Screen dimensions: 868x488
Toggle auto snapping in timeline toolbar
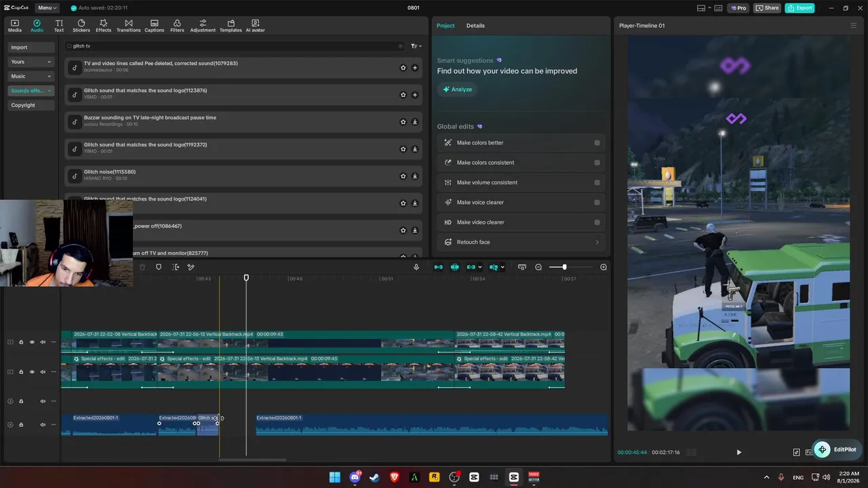coord(454,267)
